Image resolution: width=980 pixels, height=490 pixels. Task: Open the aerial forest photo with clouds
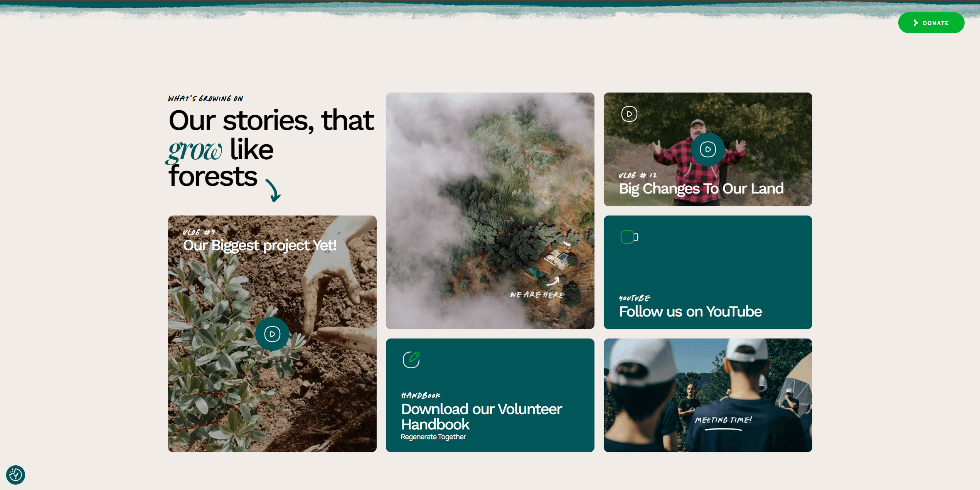(x=490, y=210)
